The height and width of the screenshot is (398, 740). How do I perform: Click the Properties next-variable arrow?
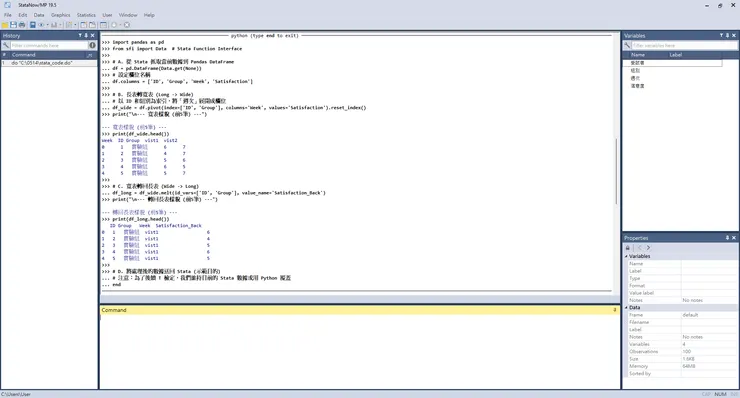[648, 247]
